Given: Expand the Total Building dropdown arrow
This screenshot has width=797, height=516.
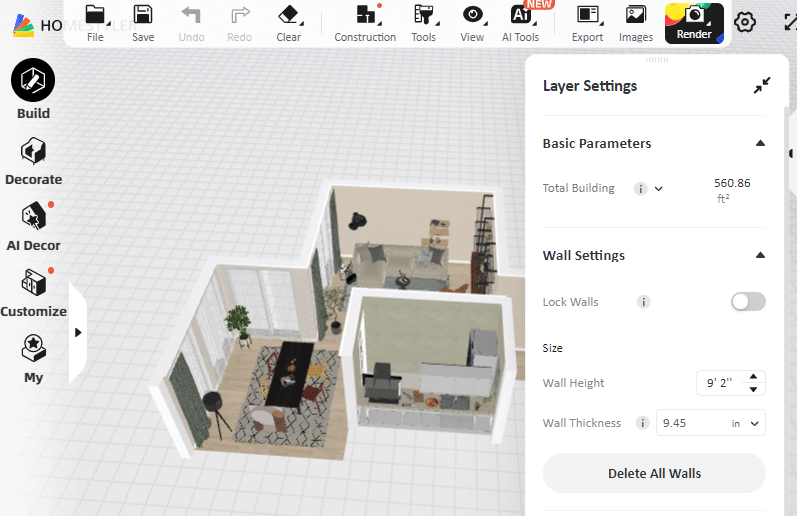Looking at the screenshot, I should tap(659, 189).
